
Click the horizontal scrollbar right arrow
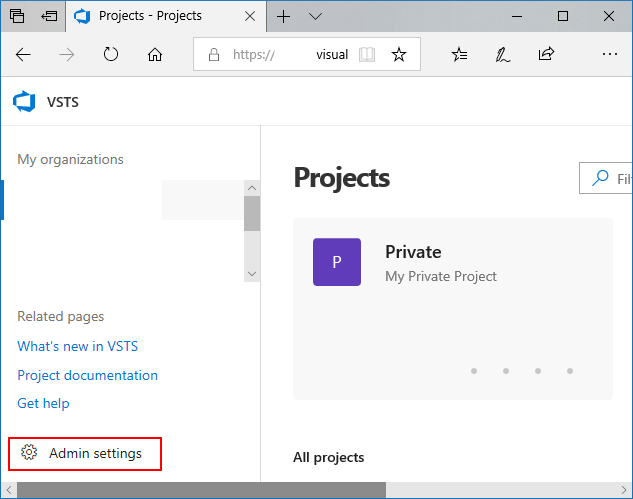tap(624, 490)
